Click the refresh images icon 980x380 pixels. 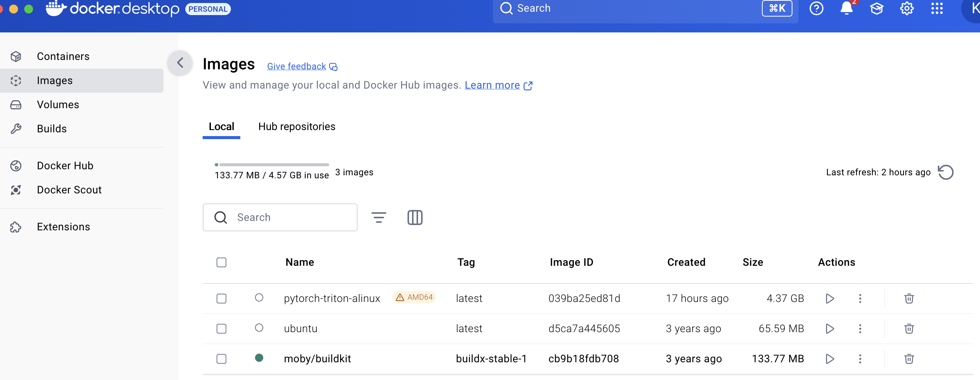945,173
